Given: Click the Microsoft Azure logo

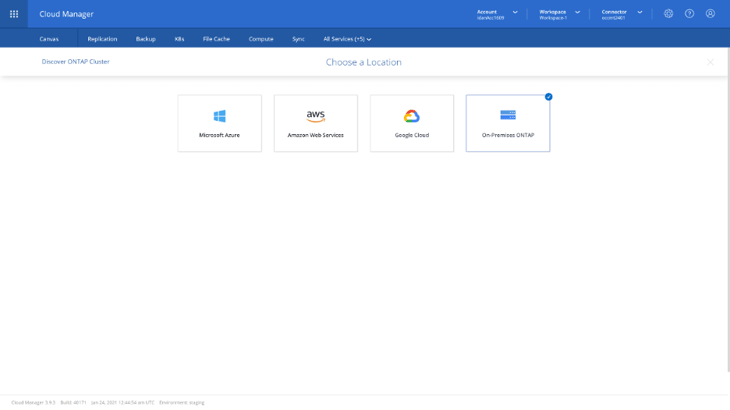Looking at the screenshot, I should [219, 116].
